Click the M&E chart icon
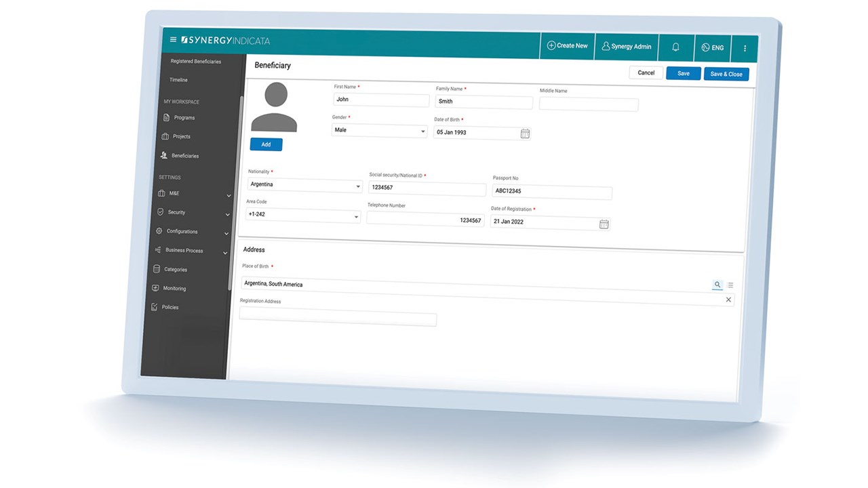The image size is (868, 488). click(161, 193)
